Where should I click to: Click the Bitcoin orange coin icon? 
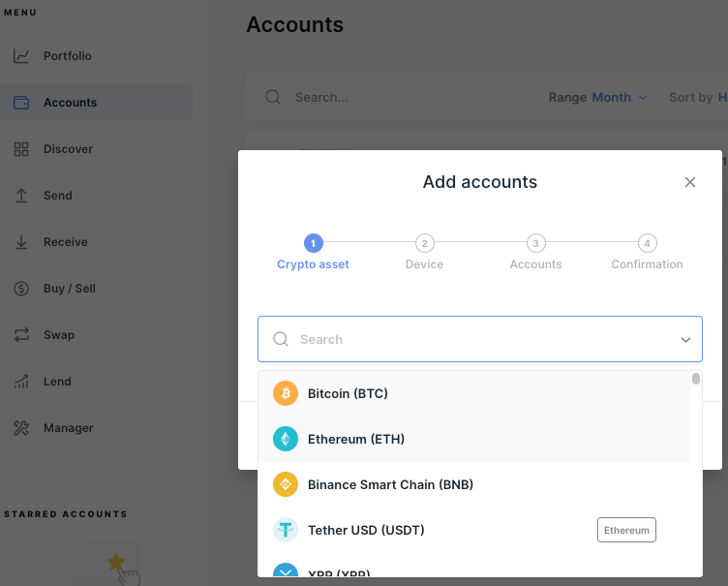286,393
